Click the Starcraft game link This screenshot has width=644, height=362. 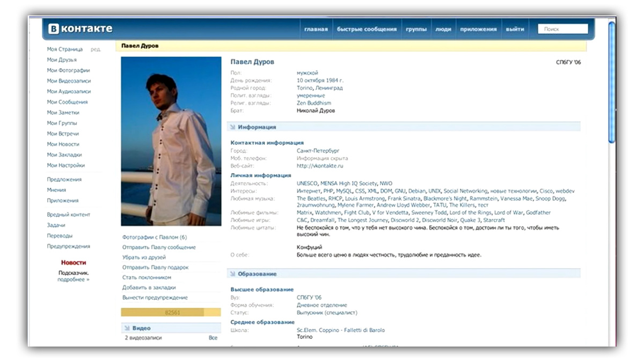pyautogui.click(x=494, y=220)
